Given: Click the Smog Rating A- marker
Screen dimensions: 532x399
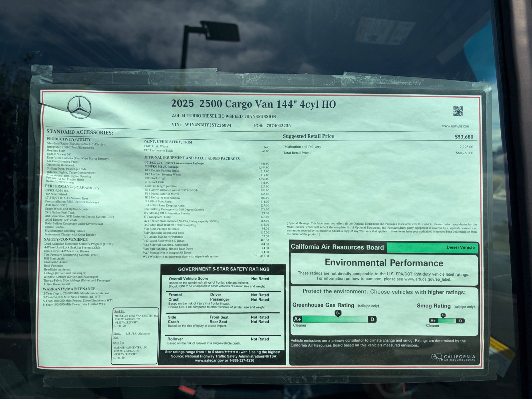Looking at the screenshot, I should pos(443,316).
